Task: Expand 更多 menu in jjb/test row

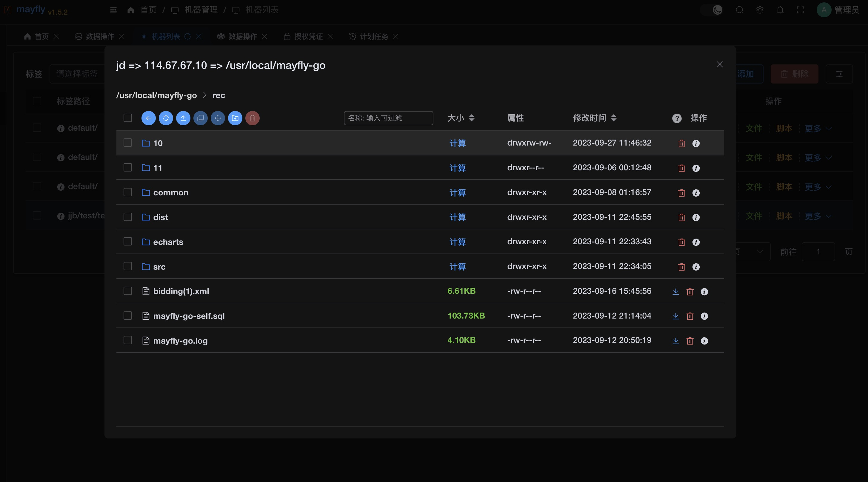Action: pyautogui.click(x=818, y=216)
